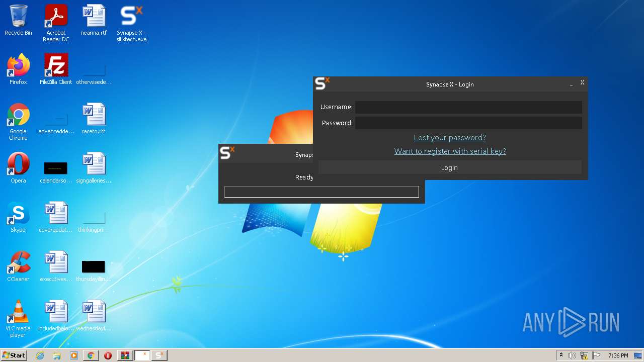Image resolution: width=644 pixels, height=362 pixels.
Task: Select the Google Chrome desktop shortcut
Action: [x=18, y=122]
